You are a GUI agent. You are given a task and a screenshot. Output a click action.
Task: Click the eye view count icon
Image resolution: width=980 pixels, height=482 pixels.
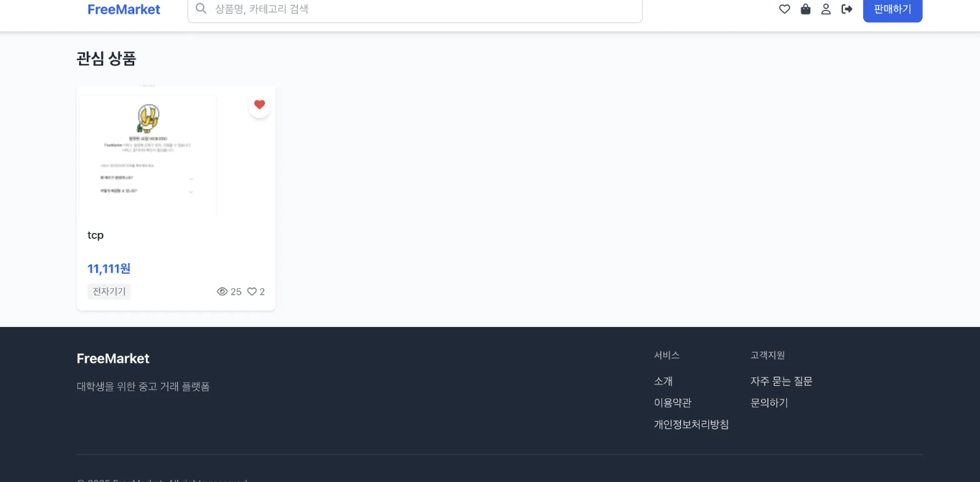pos(222,292)
